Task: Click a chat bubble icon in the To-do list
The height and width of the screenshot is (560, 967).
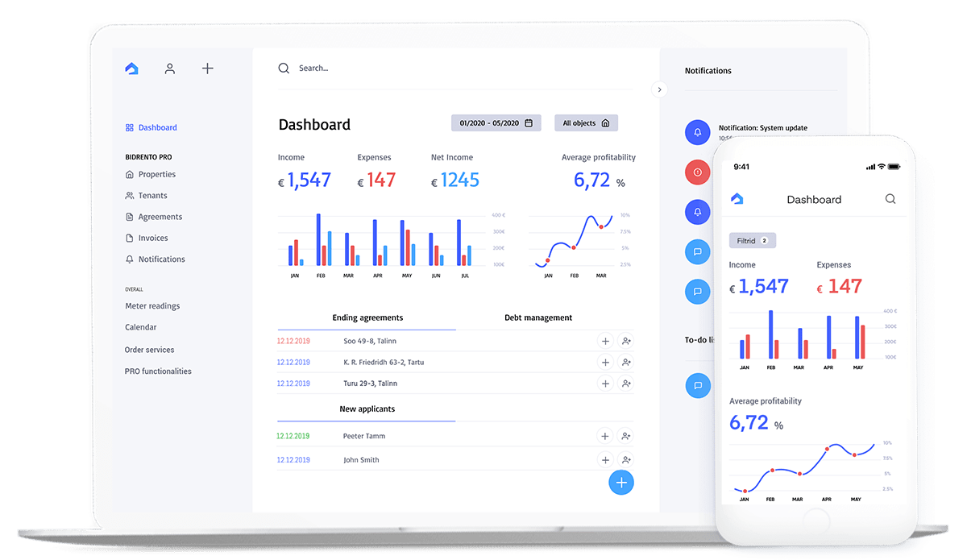Action: [x=697, y=385]
